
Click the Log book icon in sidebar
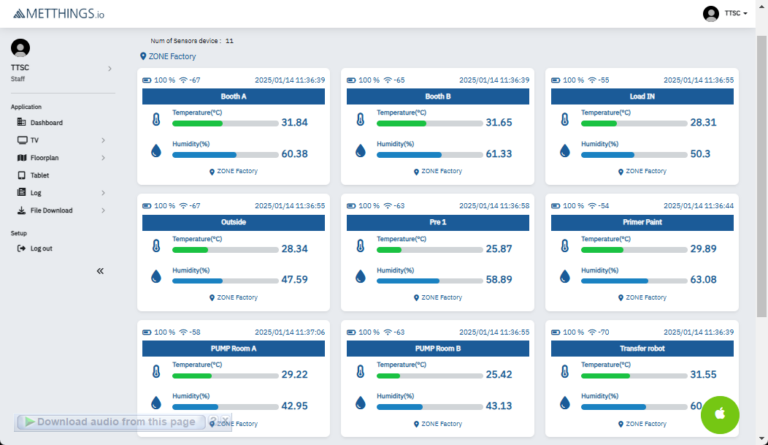pyautogui.click(x=22, y=193)
